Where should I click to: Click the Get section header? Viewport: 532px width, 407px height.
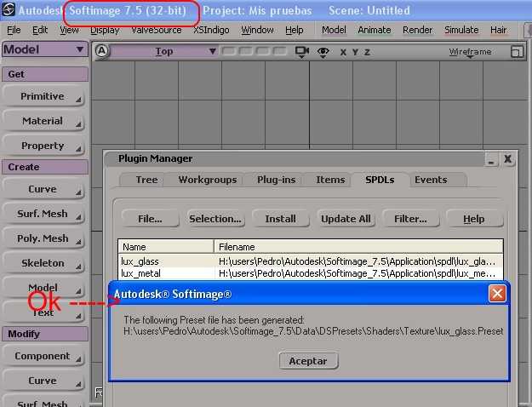(x=45, y=74)
